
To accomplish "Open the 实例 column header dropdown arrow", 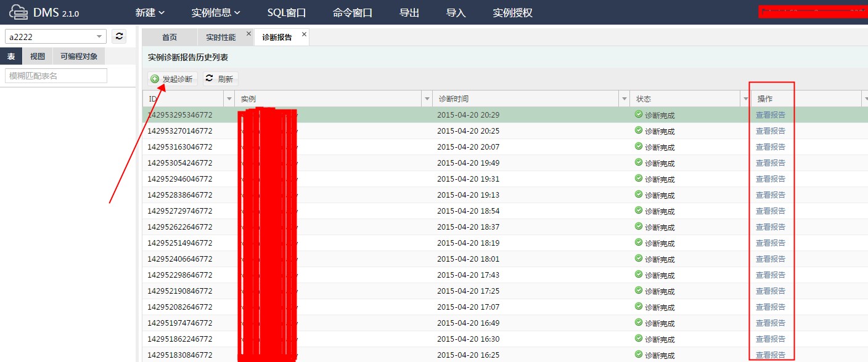I will pos(427,99).
